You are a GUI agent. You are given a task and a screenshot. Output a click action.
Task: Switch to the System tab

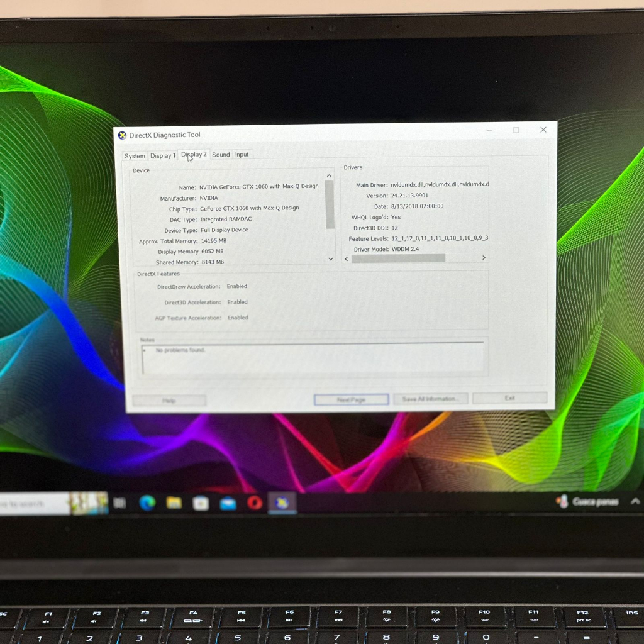click(x=135, y=156)
